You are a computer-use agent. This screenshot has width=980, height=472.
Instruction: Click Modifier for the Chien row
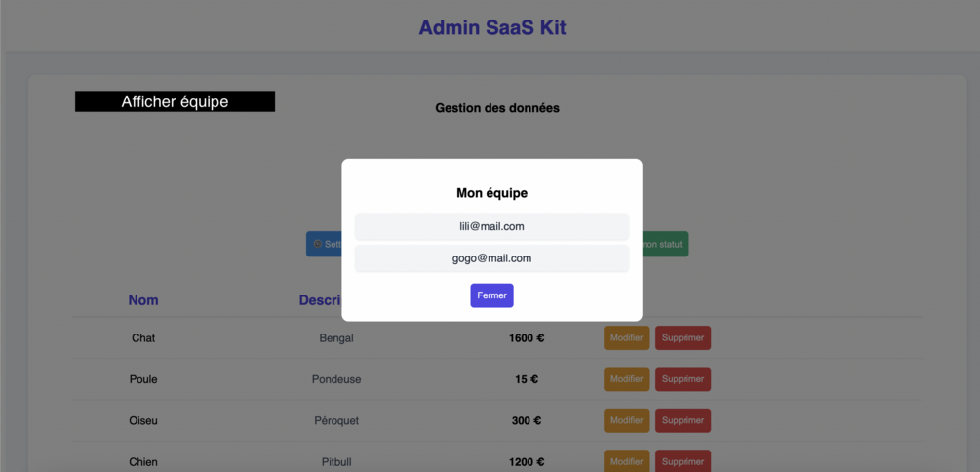(x=626, y=461)
